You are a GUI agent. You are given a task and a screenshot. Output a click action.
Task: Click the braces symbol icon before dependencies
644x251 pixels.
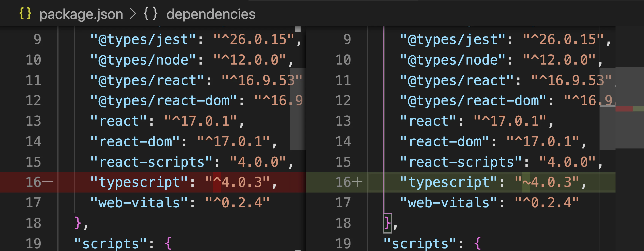pos(150,13)
